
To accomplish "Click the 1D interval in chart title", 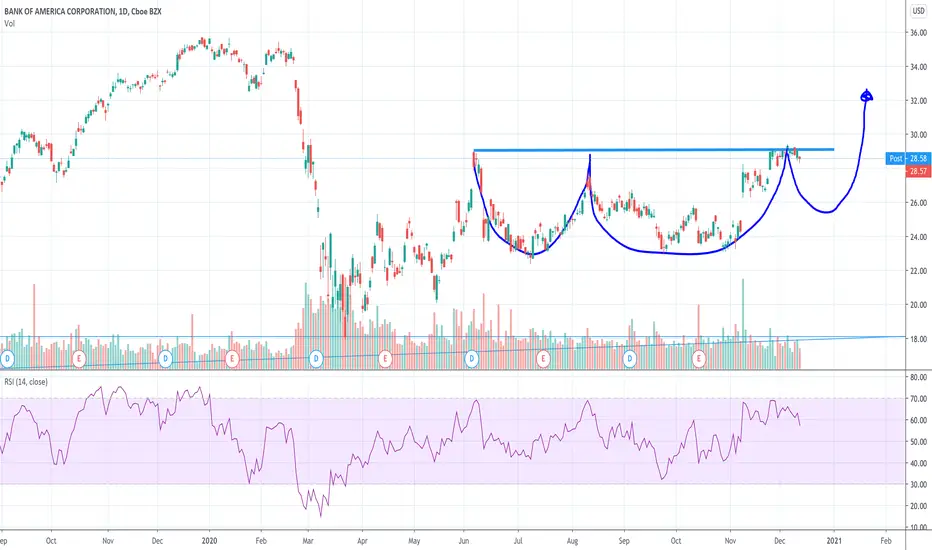I will [124, 11].
